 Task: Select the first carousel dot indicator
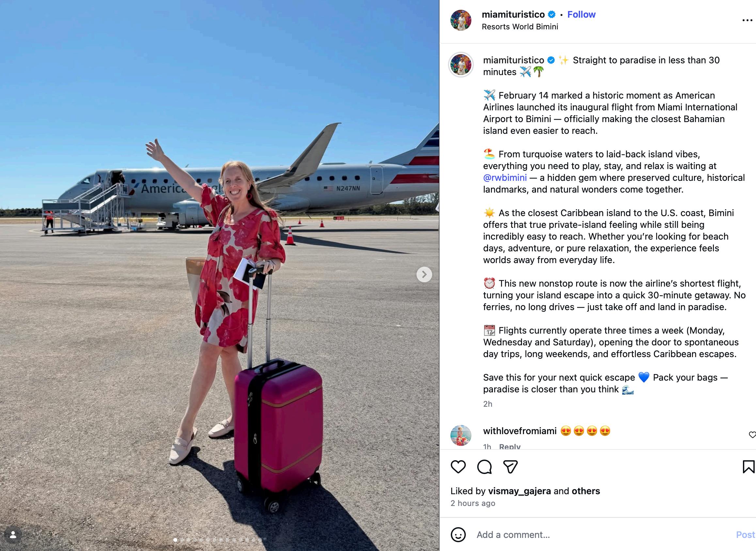[175, 539]
